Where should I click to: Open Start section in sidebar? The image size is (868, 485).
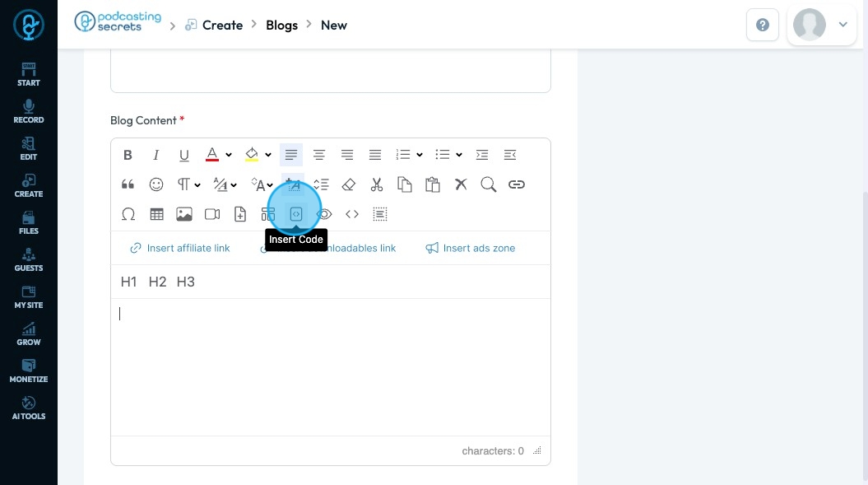click(29, 74)
